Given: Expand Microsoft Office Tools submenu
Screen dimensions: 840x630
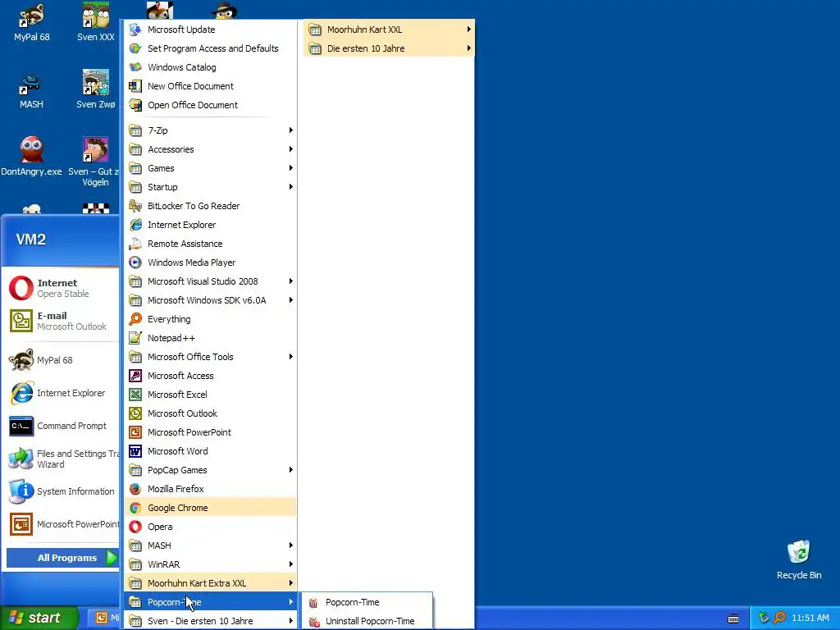Looking at the screenshot, I should point(211,357).
